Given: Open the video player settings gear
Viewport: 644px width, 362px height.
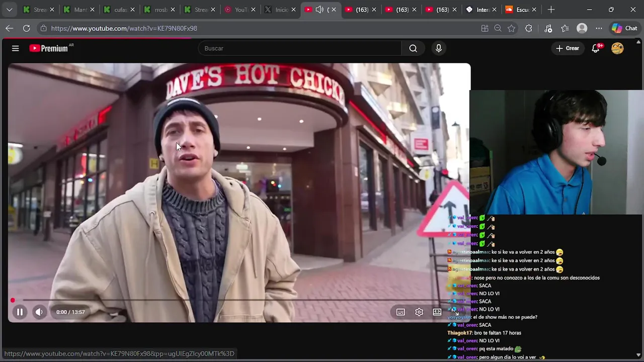Looking at the screenshot, I should click(419, 312).
